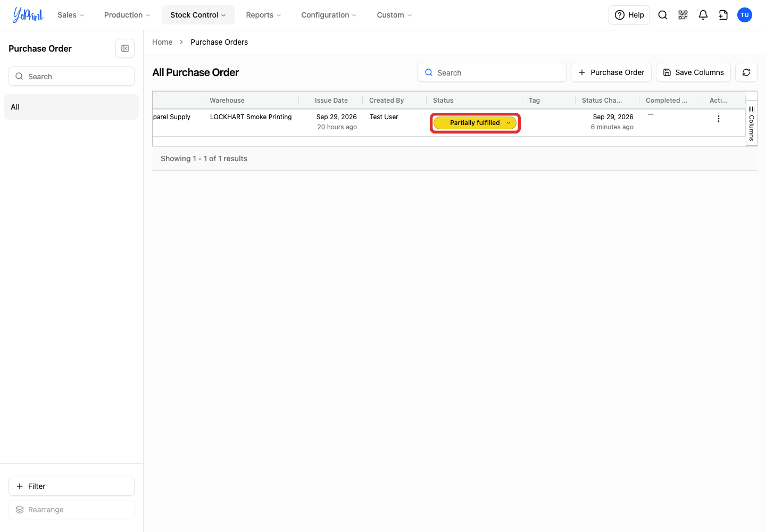Open the Stock Control menu
This screenshot has height=532, width=766.
(198, 15)
